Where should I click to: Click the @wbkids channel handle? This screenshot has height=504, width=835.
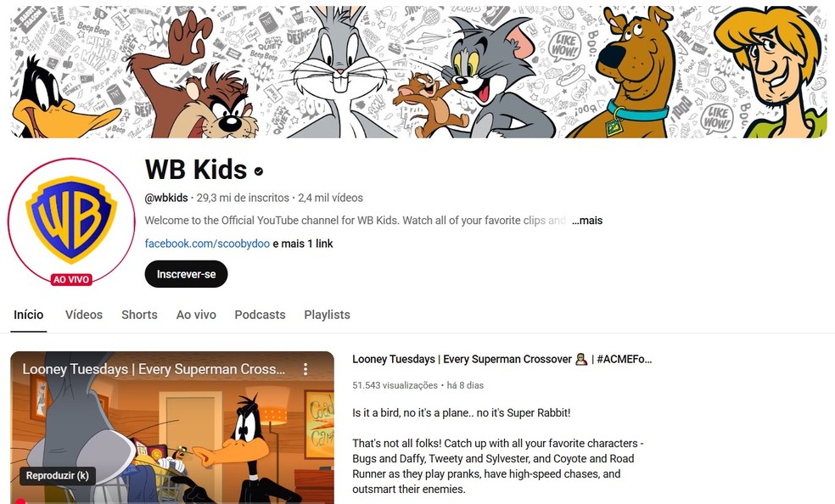click(x=166, y=198)
